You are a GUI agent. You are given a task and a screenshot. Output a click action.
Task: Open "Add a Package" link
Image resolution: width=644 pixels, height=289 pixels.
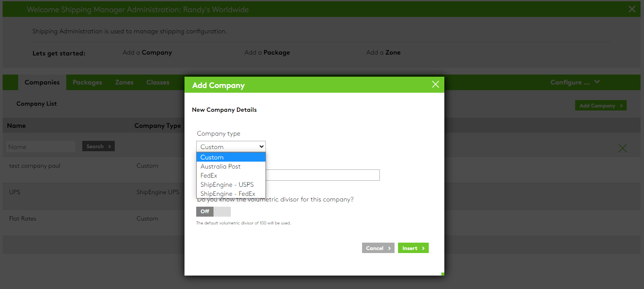click(x=267, y=52)
